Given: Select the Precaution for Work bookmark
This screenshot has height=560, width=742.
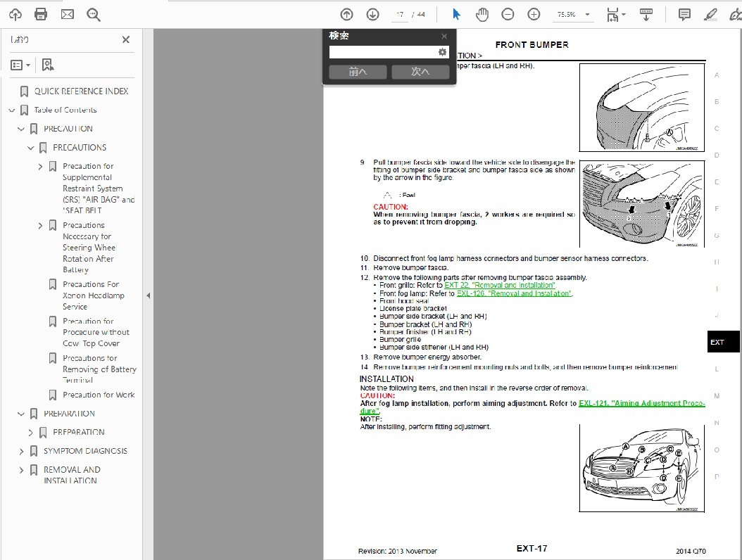Looking at the screenshot, I should pos(99,395).
